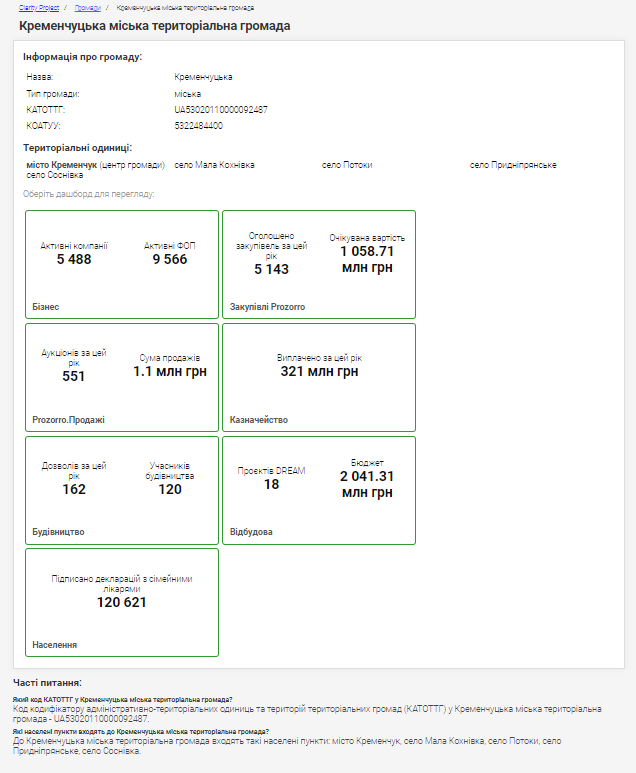The width and height of the screenshot is (636, 773).
Task: Click the КОАТУУ code value 5322484400
Action: pyautogui.click(x=198, y=126)
